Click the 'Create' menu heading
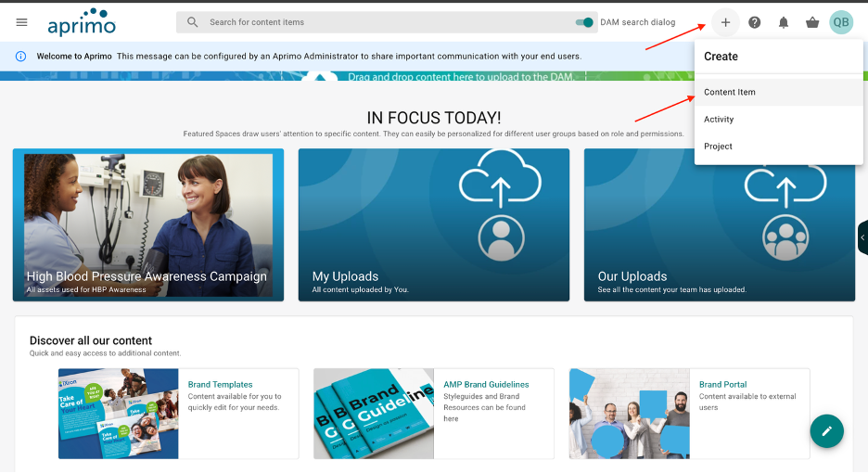The width and height of the screenshot is (868, 473). 721,56
